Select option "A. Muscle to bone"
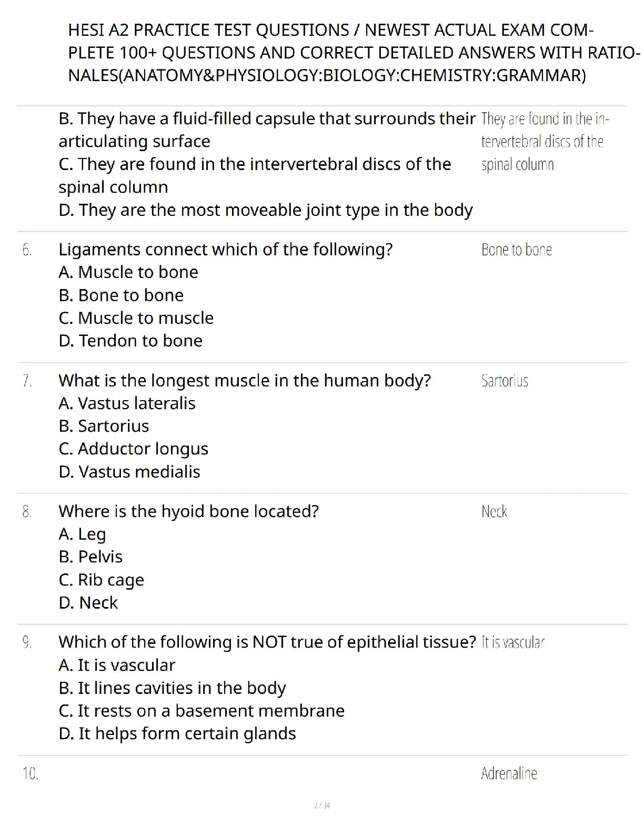This screenshot has width=644, height=834. coord(128,272)
